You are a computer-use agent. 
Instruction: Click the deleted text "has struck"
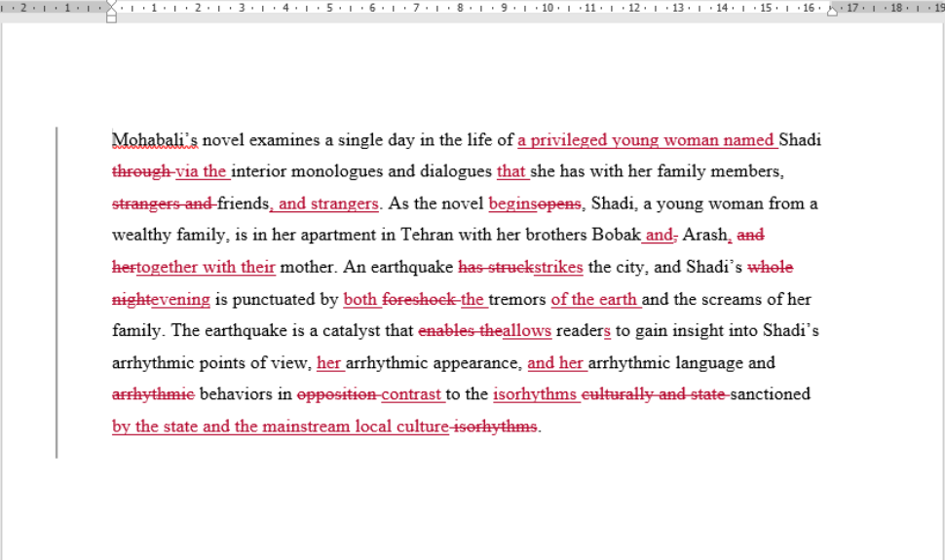495,268
